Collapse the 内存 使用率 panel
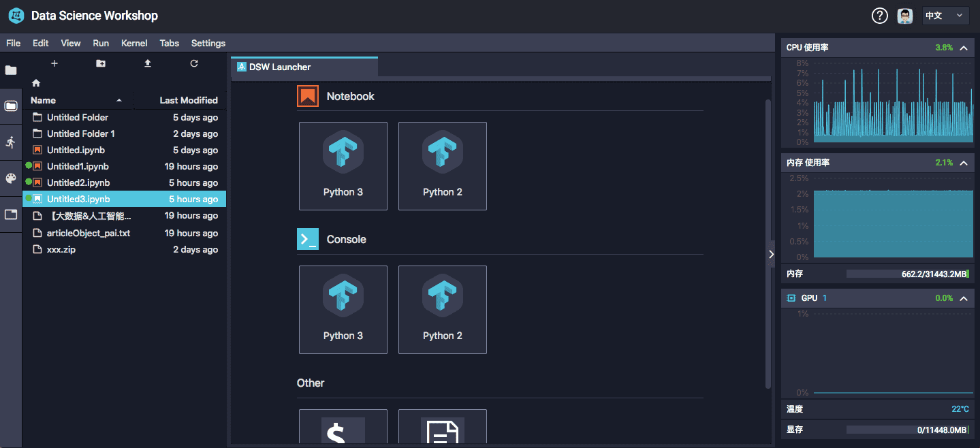 [964, 163]
